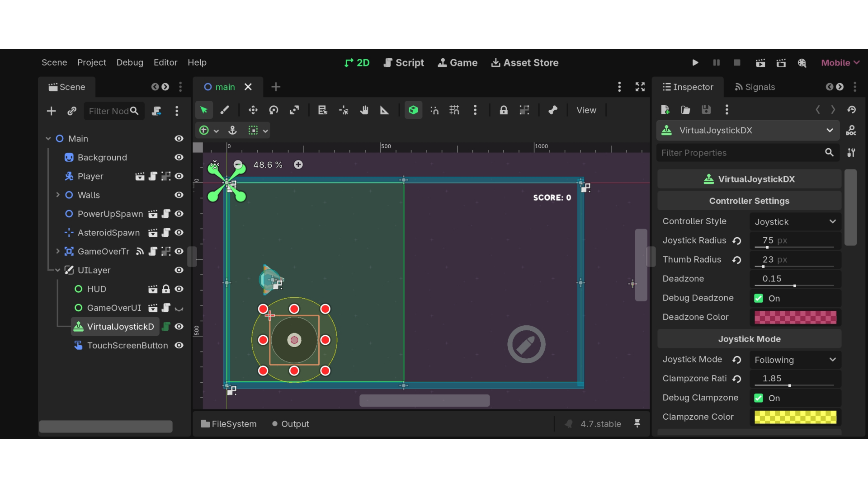Open the Controller Style dropdown
Screen dimensions: 868x488
point(795,221)
